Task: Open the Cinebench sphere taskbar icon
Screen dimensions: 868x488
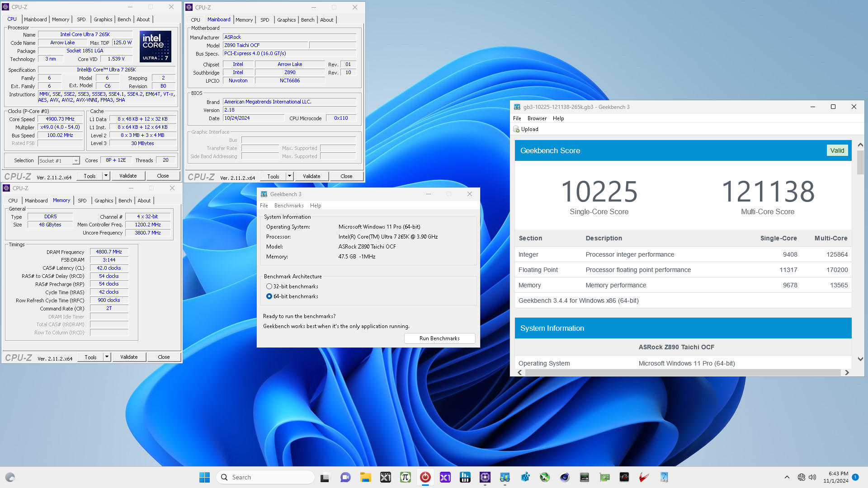Action: [565, 477]
